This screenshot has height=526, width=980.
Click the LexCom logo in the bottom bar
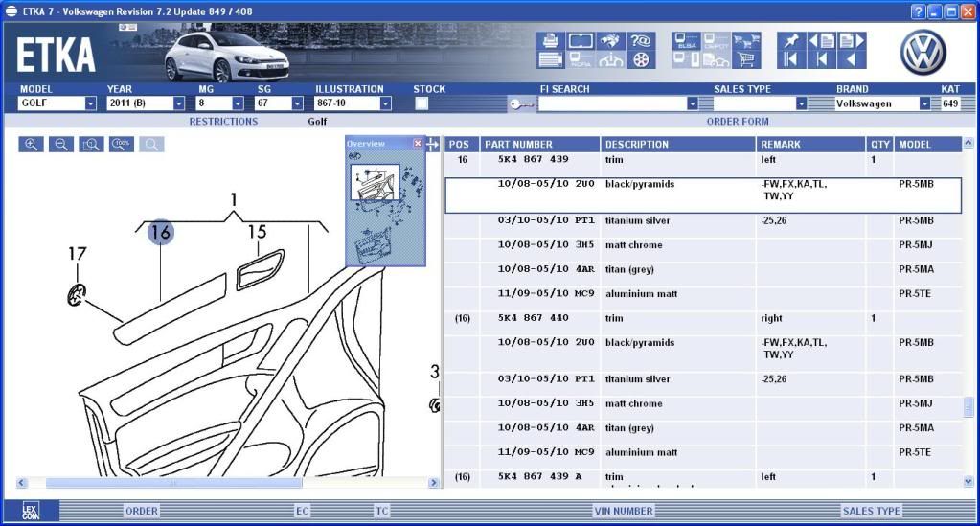tap(31, 511)
